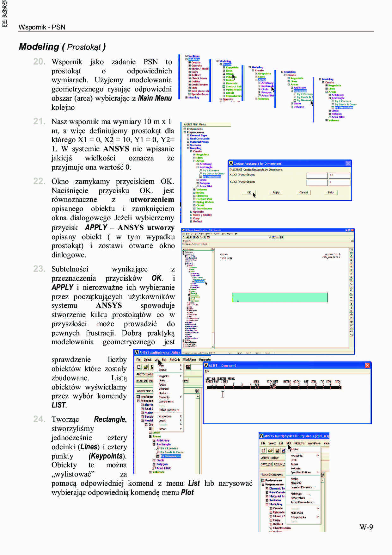
Task: Click ANSYS logo in Create Rectangle dialog title
Action: point(231,163)
